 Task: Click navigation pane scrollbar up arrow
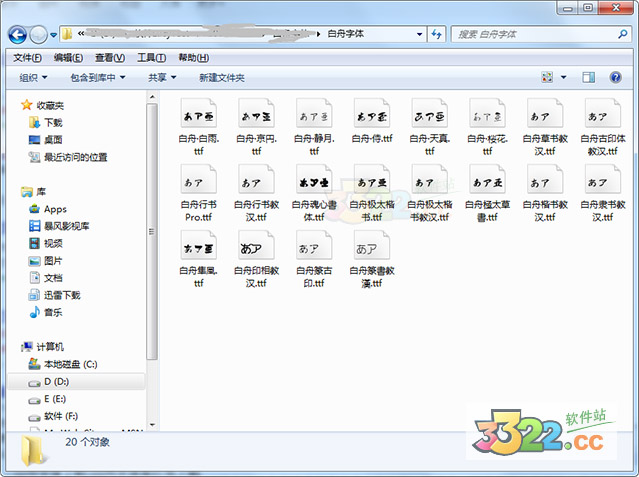[152, 97]
